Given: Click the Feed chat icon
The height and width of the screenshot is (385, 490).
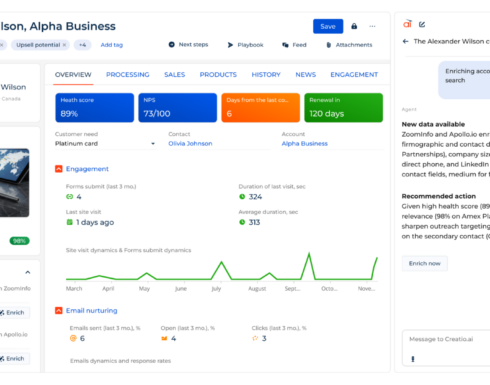Looking at the screenshot, I should pyautogui.click(x=285, y=45).
